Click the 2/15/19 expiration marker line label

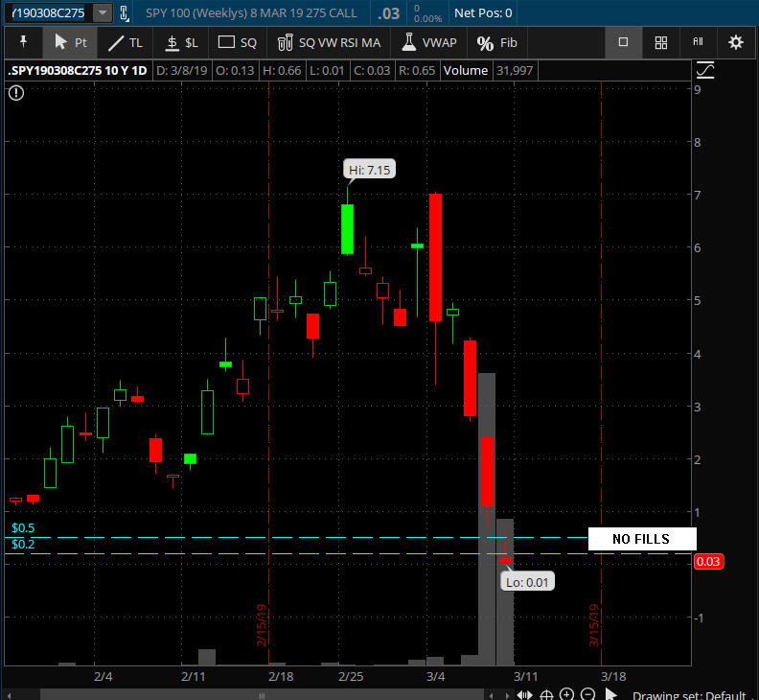[x=262, y=624]
